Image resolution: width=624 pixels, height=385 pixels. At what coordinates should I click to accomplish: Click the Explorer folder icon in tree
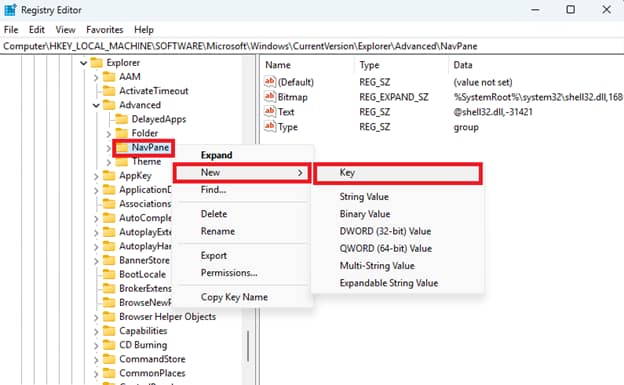click(x=97, y=63)
